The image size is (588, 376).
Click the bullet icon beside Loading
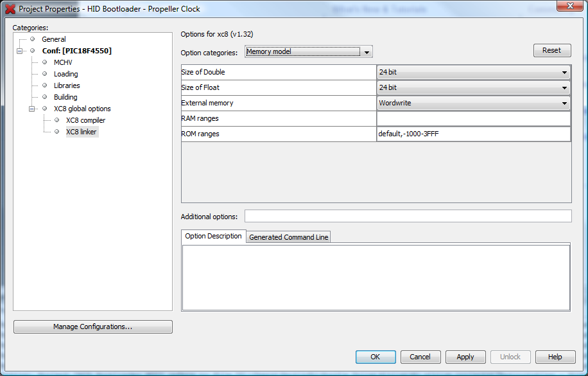point(45,74)
